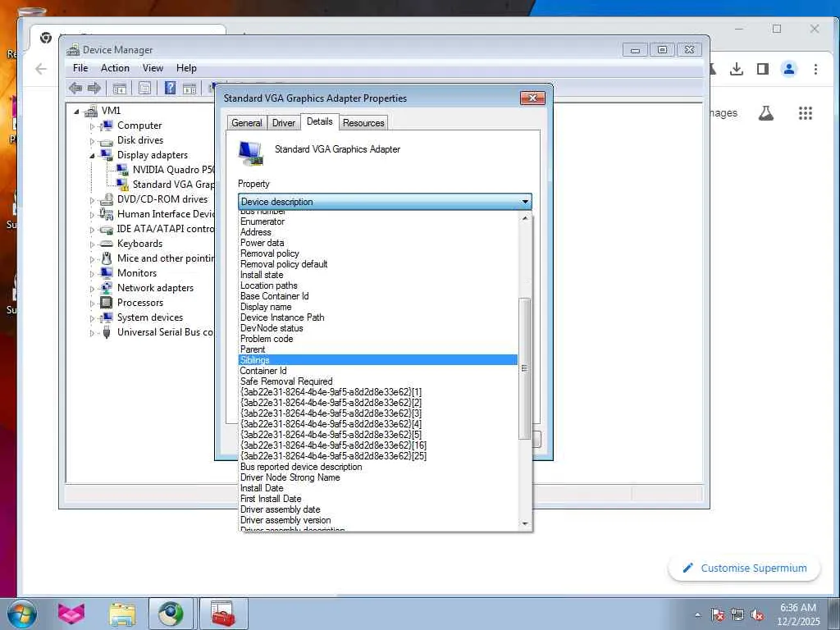
Task: Pick Driver Node Strong Name option
Action: [377, 477]
